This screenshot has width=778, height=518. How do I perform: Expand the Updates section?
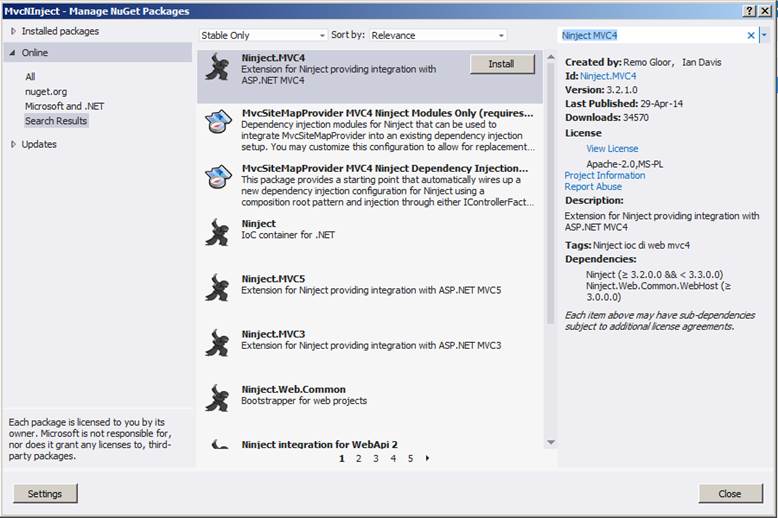[x=13, y=144]
